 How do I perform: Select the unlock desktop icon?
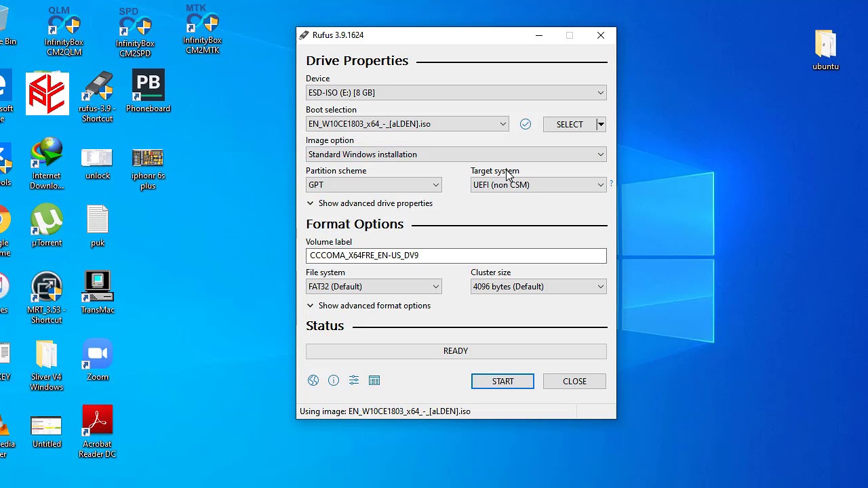(98, 164)
